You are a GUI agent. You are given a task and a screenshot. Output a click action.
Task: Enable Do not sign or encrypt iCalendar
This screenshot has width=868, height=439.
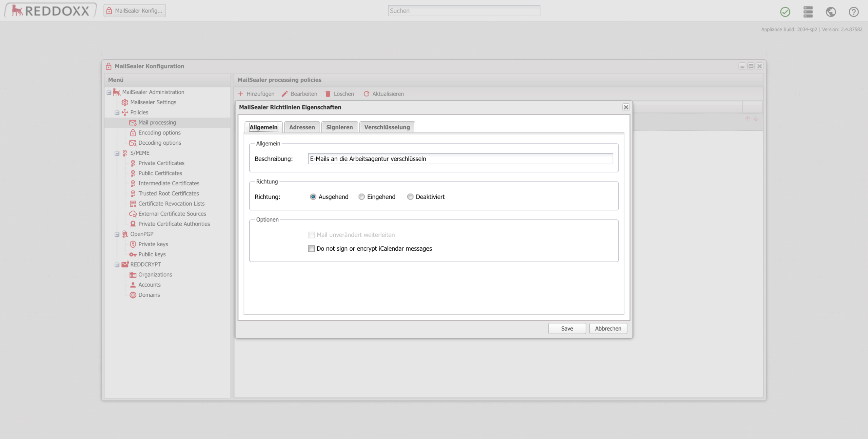pyautogui.click(x=311, y=249)
